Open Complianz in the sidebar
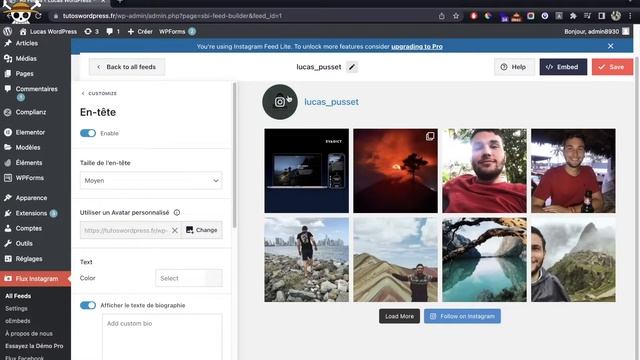 click(x=31, y=112)
